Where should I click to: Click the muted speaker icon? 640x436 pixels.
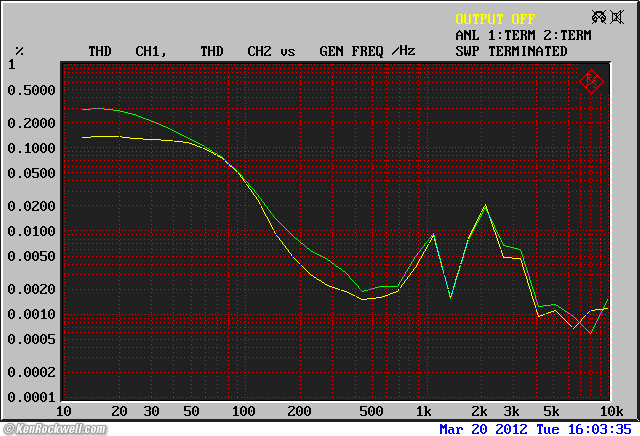click(x=617, y=17)
